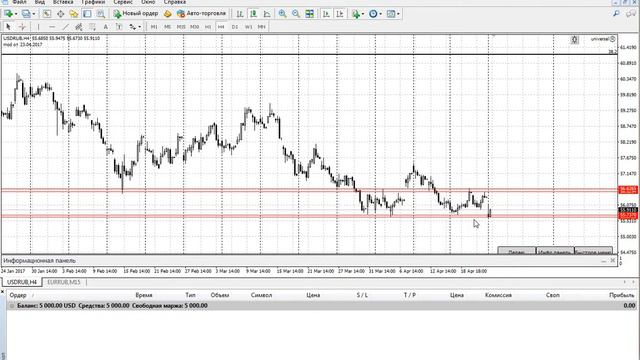Image resolution: width=640 pixels, height=360 pixels.
Task: Click the Новый ордер button
Action: pyautogui.click(x=136, y=13)
